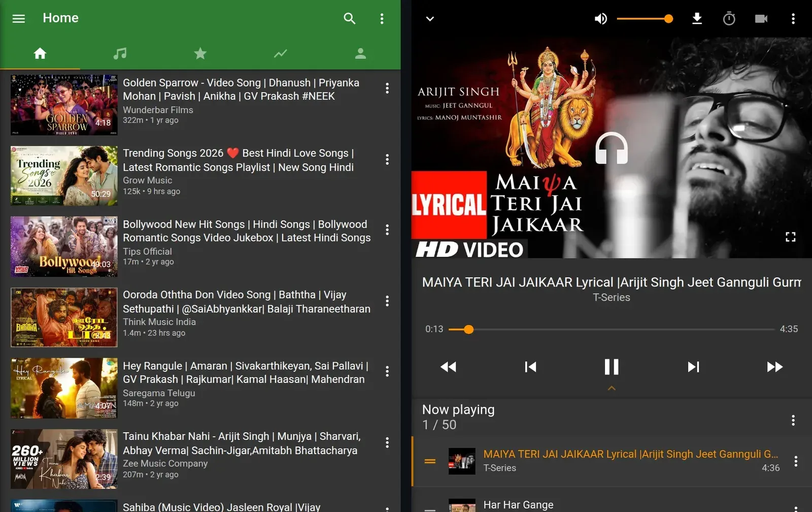Open the Ooroda Oththa Don thumbnail
This screenshot has width=812, height=512.
tap(64, 317)
